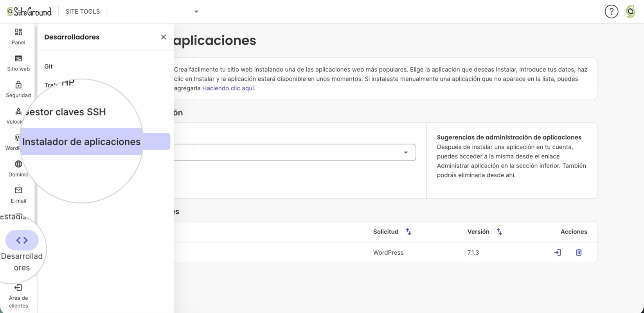Delete the WordPress application with trash icon

(579, 253)
